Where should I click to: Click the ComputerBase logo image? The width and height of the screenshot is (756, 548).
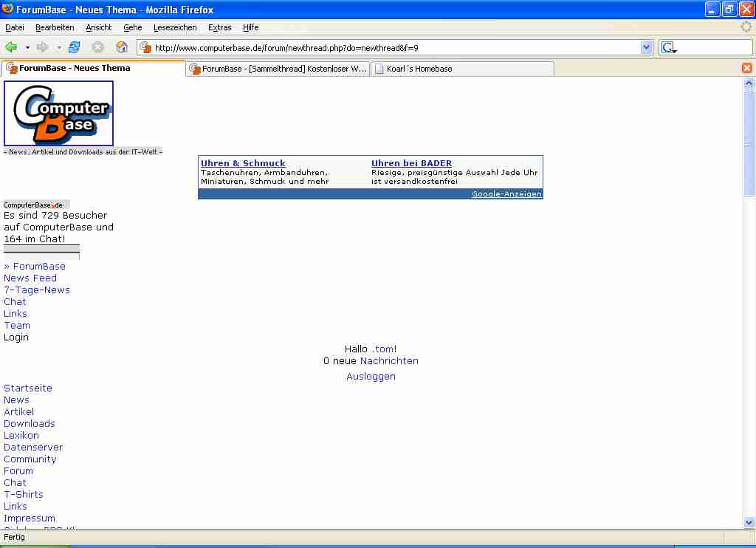(58, 113)
